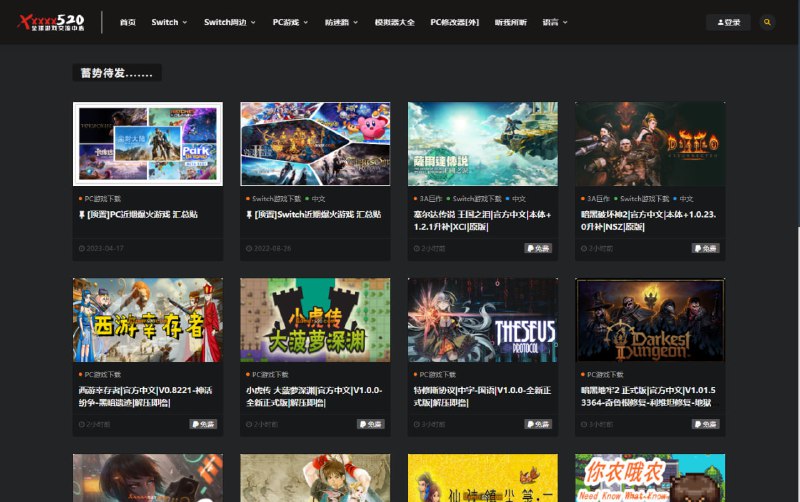
Task: Click the 登录 login button
Action: point(728,22)
